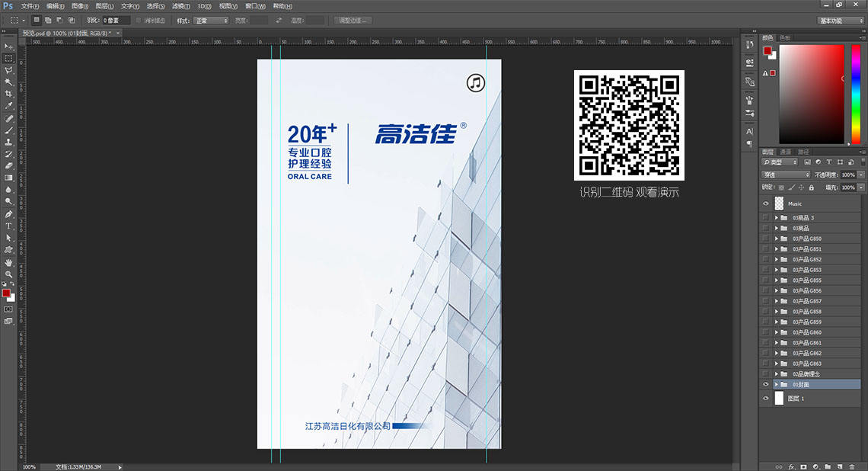Open the Character panel icon in side dock
This screenshot has width=868, height=471.
coord(749,131)
